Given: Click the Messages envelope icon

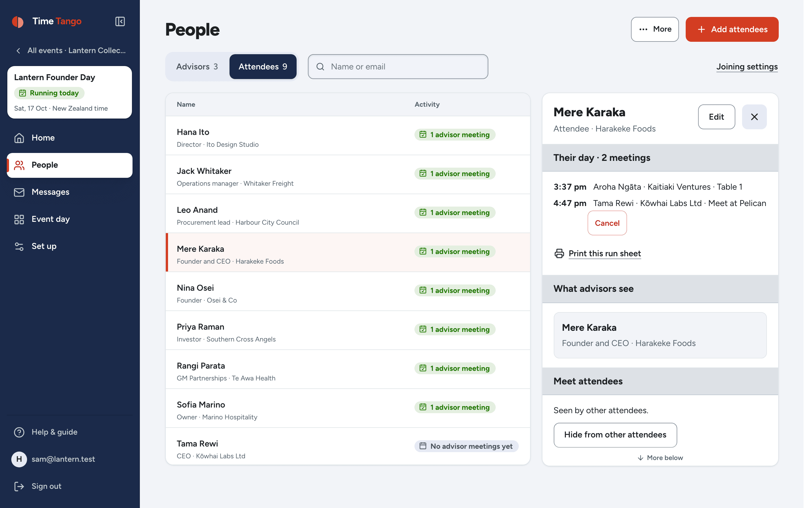Looking at the screenshot, I should click(19, 192).
